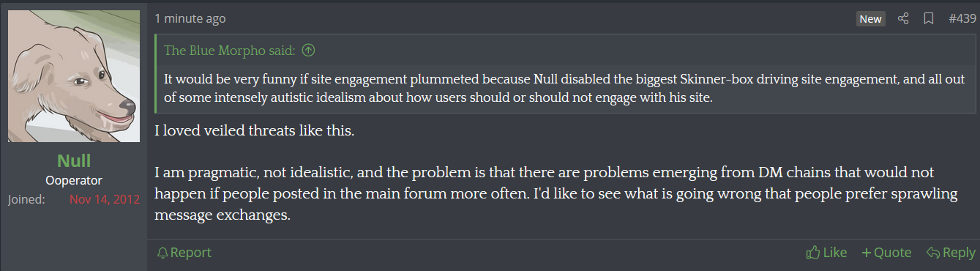Report this post using the Report link
The image size is (980, 271).
pyautogui.click(x=184, y=253)
